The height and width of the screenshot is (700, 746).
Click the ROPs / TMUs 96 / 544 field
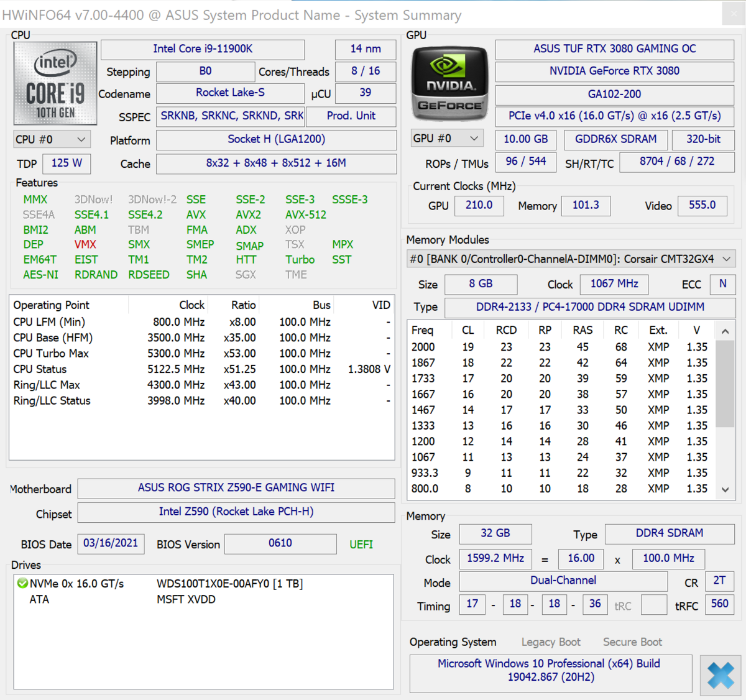click(526, 162)
